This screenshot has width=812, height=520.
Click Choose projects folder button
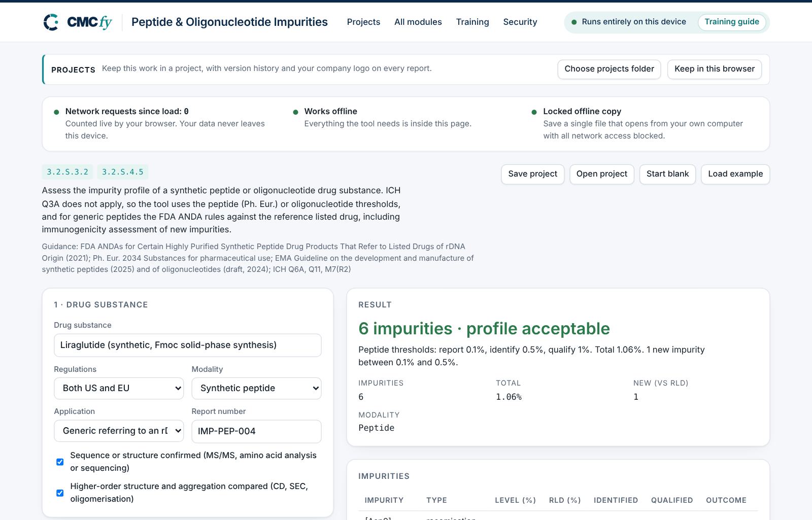pos(609,69)
